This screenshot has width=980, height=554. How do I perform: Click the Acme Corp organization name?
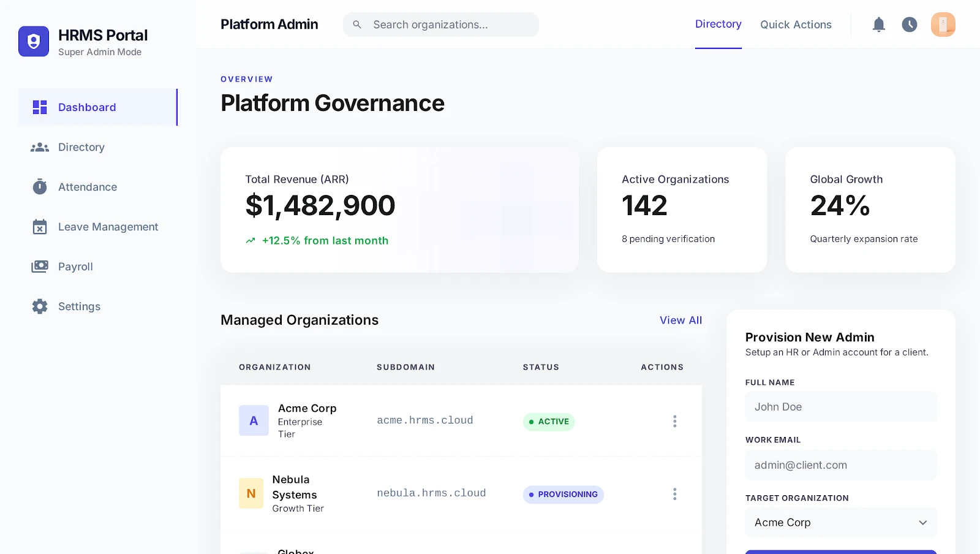click(x=307, y=408)
